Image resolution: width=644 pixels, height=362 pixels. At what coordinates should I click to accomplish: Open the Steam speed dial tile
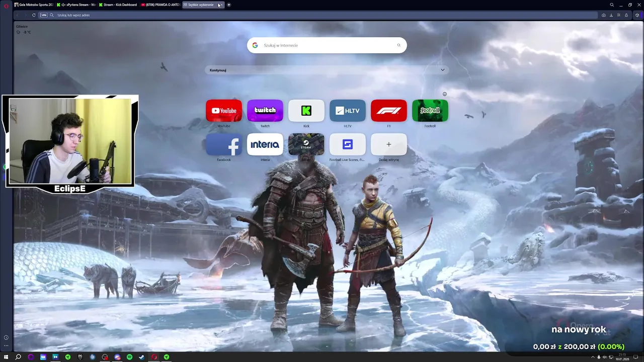306,144
